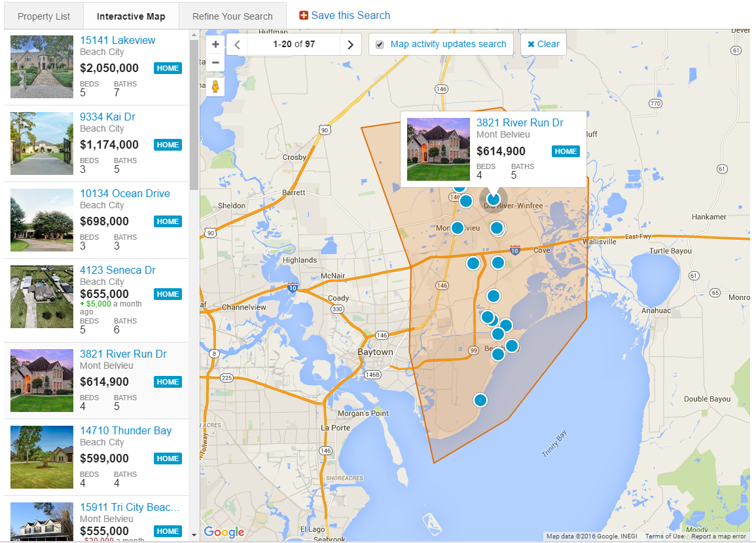Viewport: 756px width, 543px height.
Task: Go to next page of results
Action: pos(350,45)
